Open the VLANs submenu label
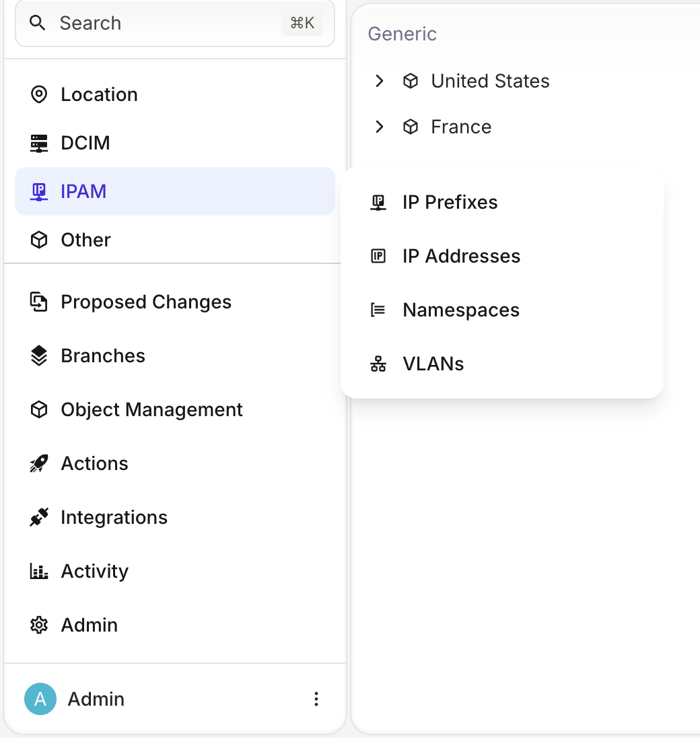Image resolution: width=700 pixels, height=738 pixels. [x=433, y=364]
